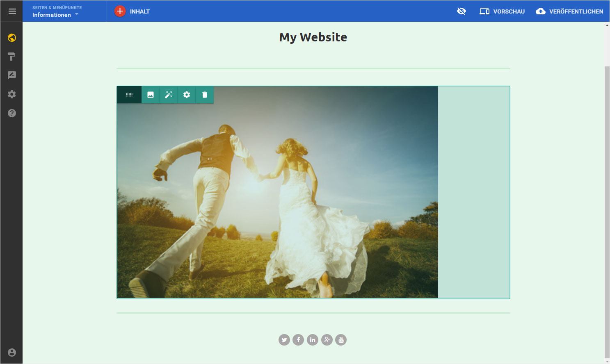Screen dimensions: 610x364
Task: Replace image using picture icon
Action: pyautogui.click(x=151, y=95)
